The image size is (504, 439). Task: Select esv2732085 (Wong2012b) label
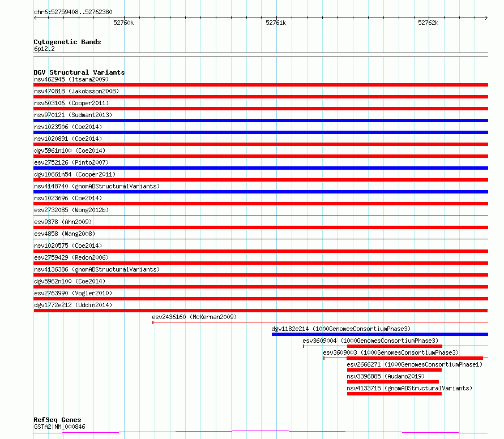coord(71,210)
